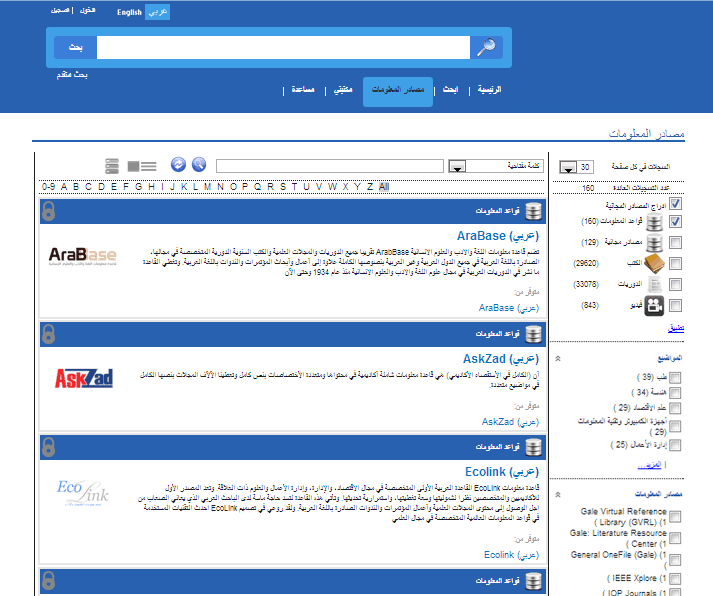Select the information sources tab

pyautogui.click(x=398, y=92)
